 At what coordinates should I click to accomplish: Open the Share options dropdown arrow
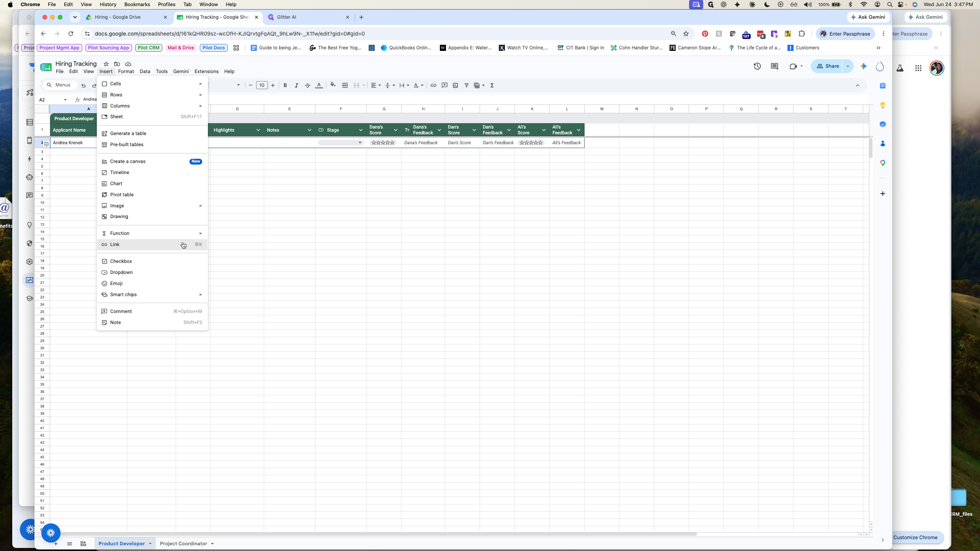pos(848,66)
